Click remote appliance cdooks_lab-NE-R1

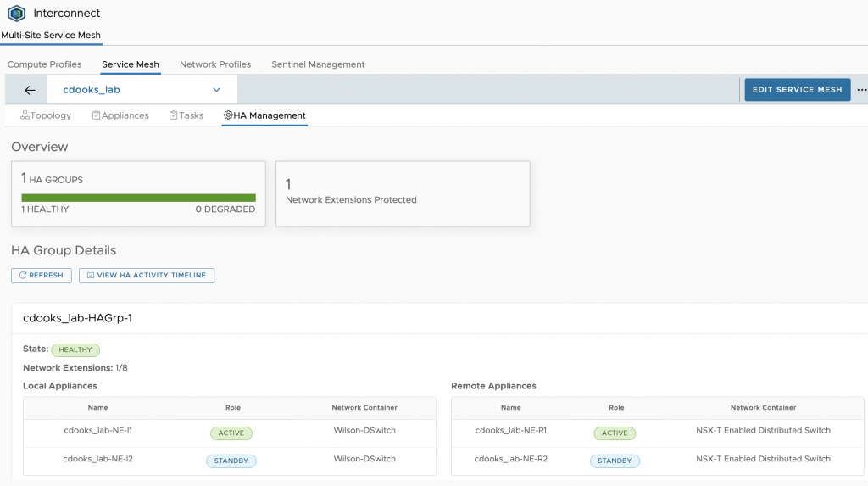tap(511, 431)
